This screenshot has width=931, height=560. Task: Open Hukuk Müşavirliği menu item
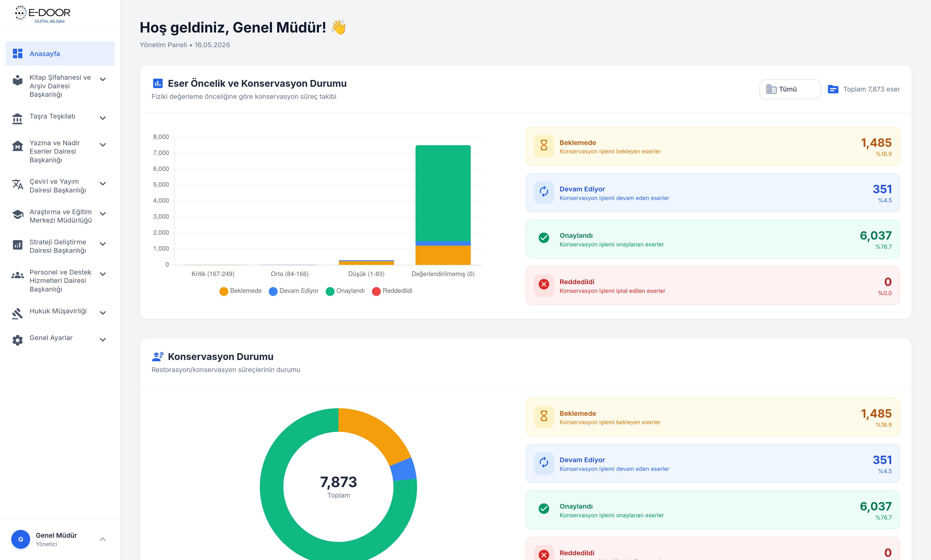click(x=60, y=313)
